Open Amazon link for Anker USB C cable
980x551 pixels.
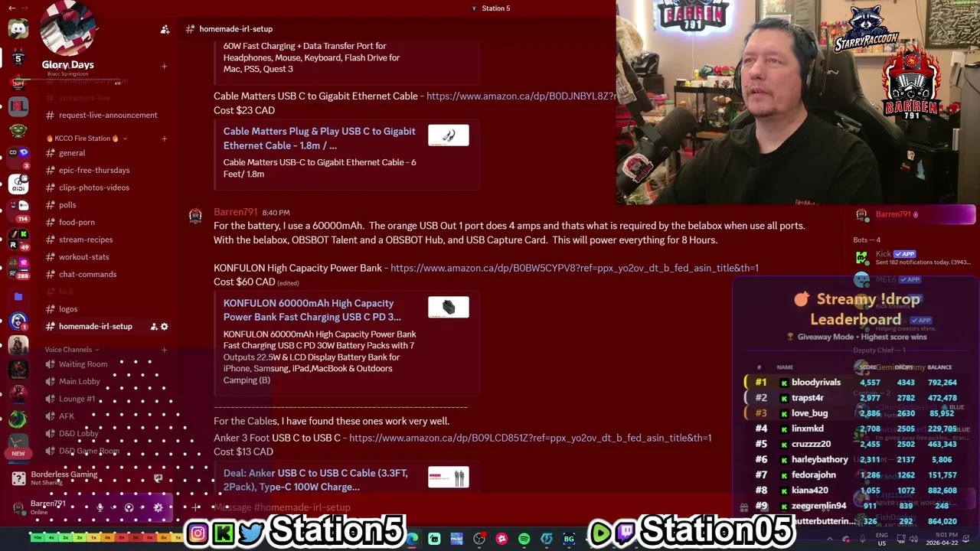[530, 439]
